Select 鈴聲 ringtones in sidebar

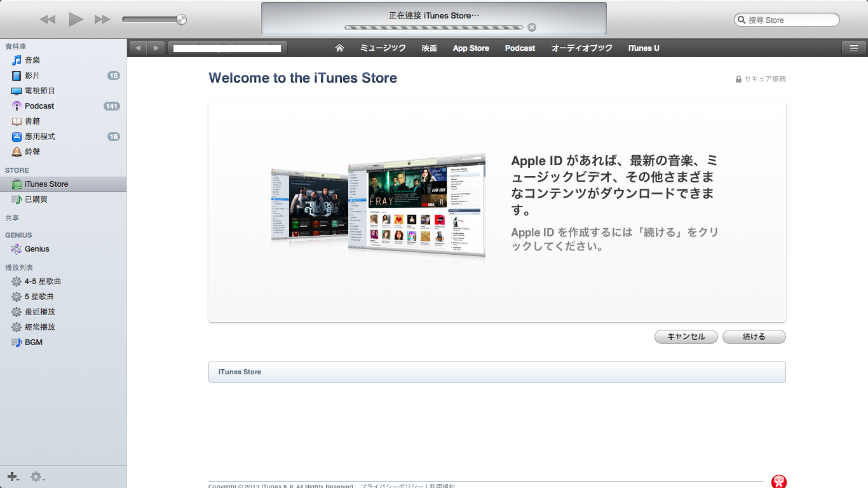pos(32,152)
